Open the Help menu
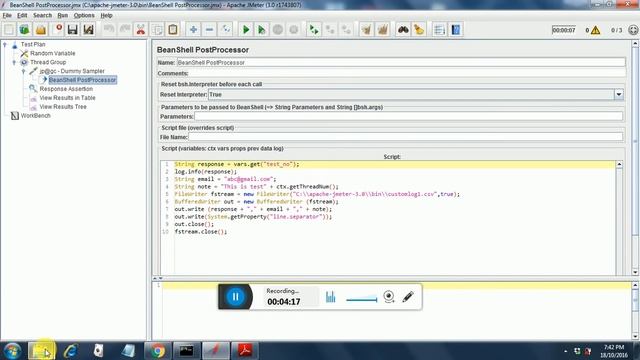The image size is (640, 360). point(107,15)
